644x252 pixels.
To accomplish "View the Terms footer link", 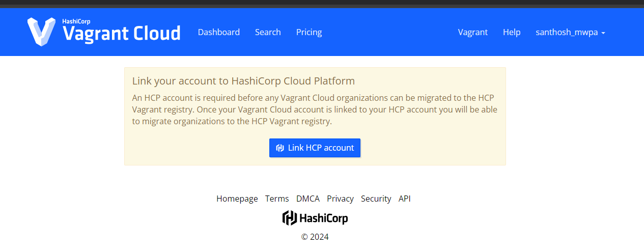I will tap(277, 199).
